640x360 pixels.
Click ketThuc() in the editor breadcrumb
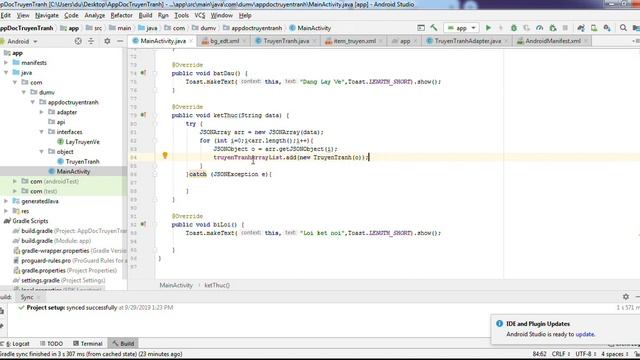pos(217,285)
